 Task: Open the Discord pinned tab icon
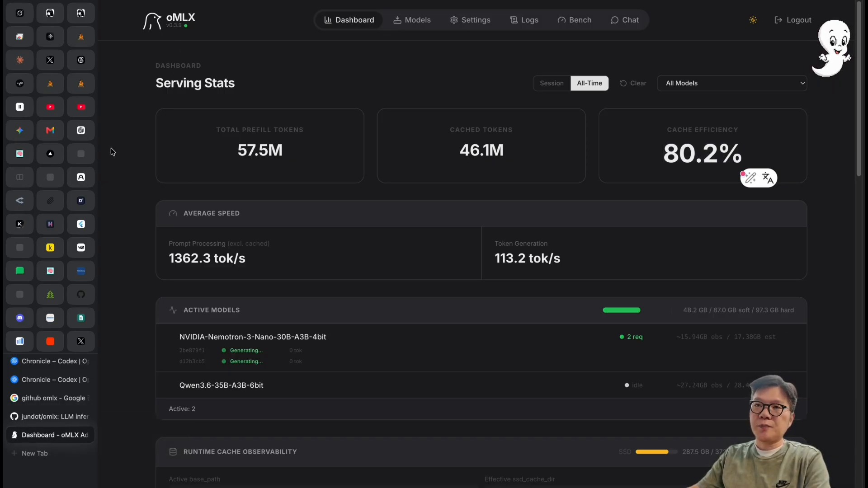click(20, 318)
